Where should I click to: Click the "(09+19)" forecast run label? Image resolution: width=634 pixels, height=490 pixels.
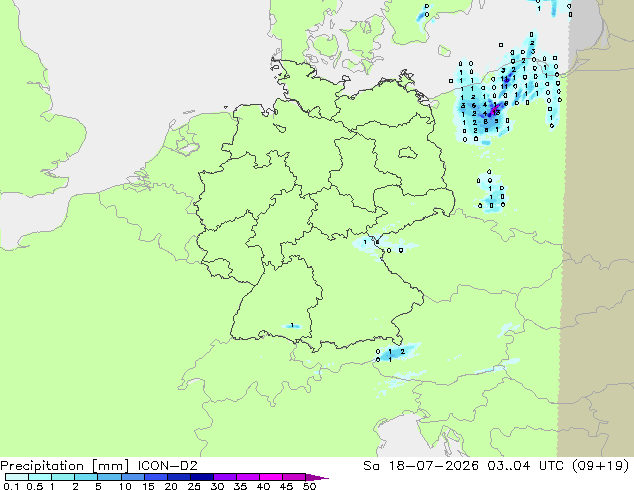coord(600,466)
